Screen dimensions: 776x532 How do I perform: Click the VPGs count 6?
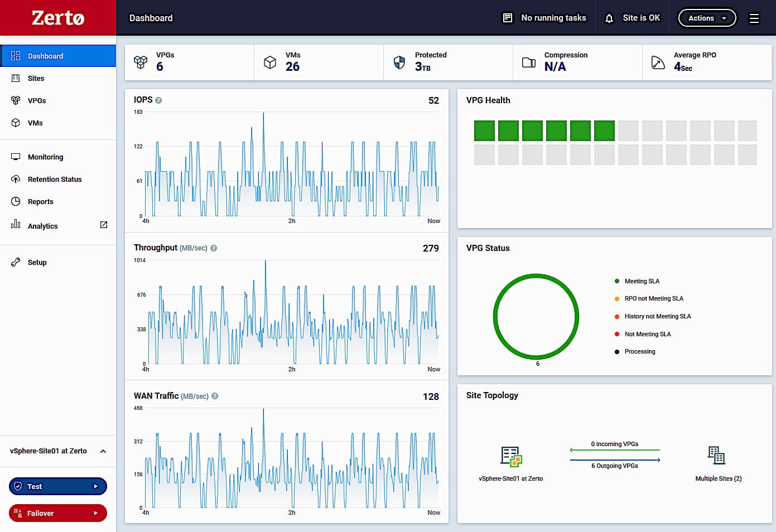pos(160,67)
